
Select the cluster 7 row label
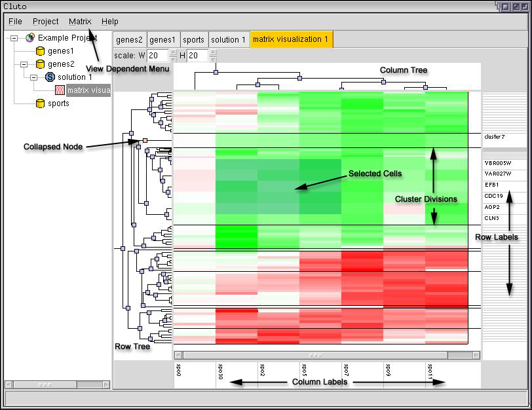[494, 138]
